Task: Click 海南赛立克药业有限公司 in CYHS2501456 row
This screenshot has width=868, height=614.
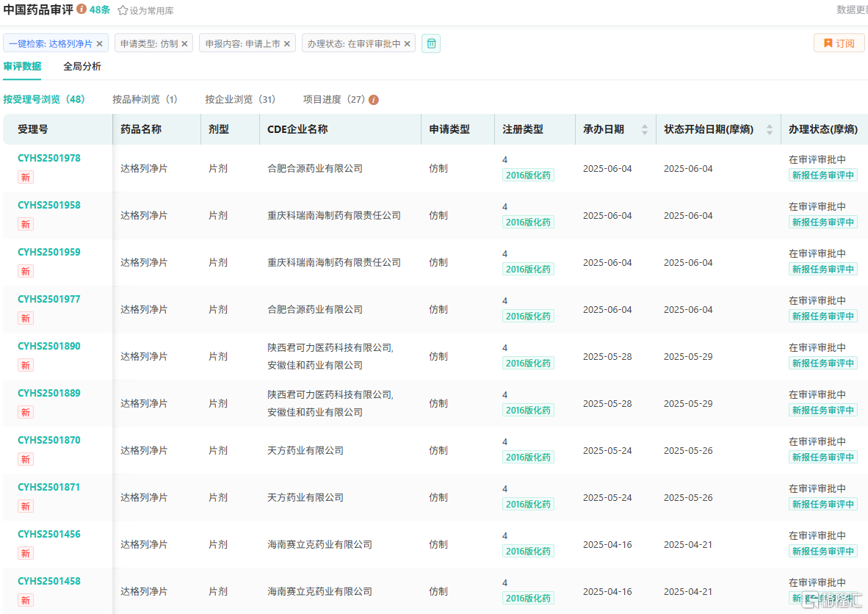Action: (x=320, y=546)
